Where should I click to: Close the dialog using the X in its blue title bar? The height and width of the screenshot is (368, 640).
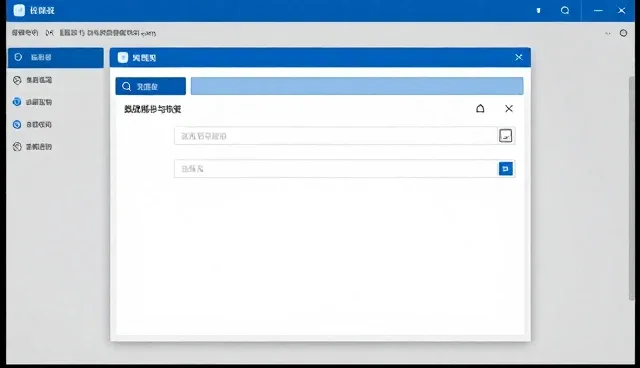[518, 57]
